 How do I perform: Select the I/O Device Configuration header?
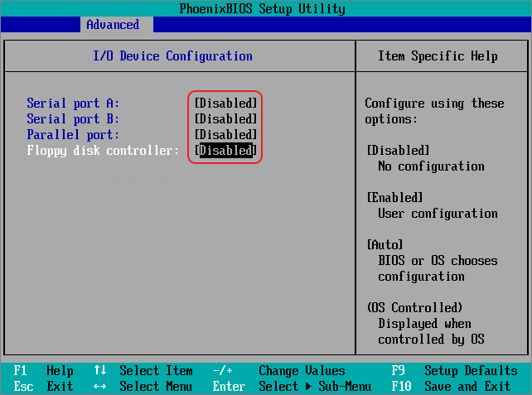point(172,56)
